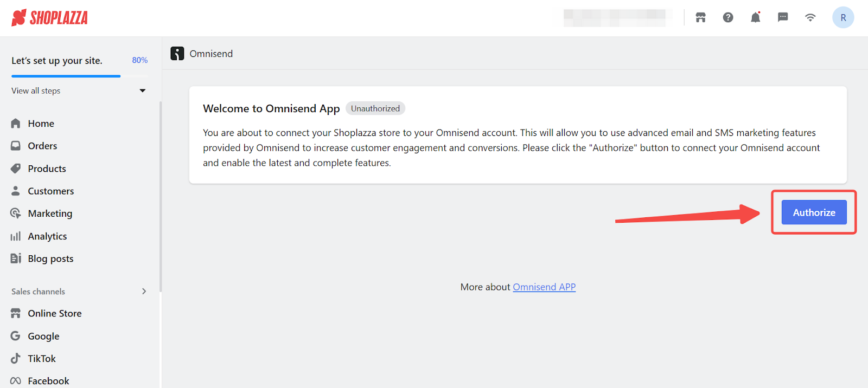Click the Google G icon
Image resolution: width=868 pixels, height=388 pixels.
coord(16,336)
